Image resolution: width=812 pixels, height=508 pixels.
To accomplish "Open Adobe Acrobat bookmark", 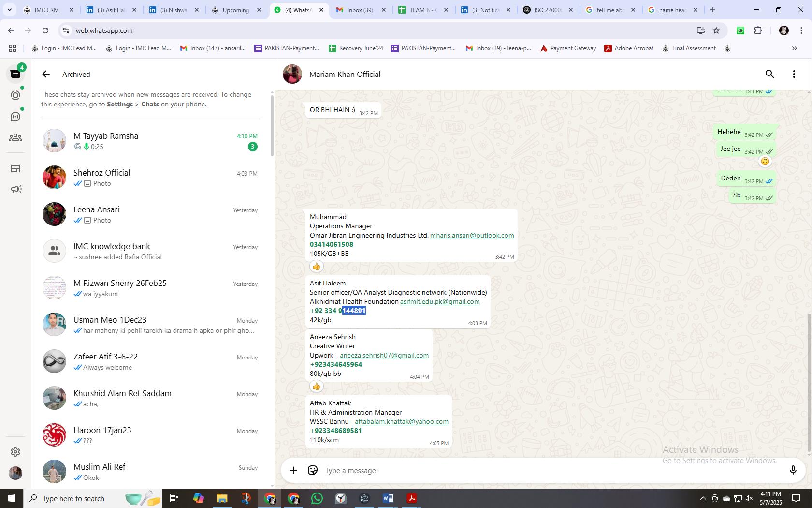I will coord(629,48).
